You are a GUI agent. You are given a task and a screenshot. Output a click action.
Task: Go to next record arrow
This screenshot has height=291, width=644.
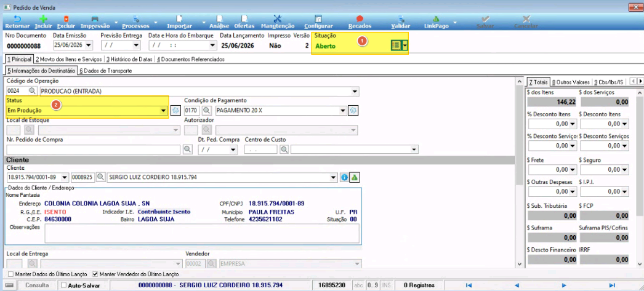click(565, 285)
